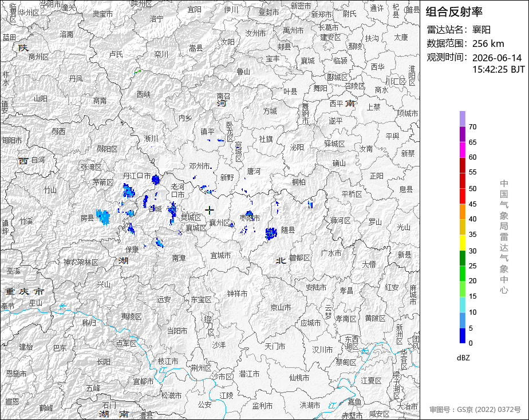Viewport: 529px width, 420px height.
Task: Click the radar station cross marker near 襄州区
Action: pos(210,211)
